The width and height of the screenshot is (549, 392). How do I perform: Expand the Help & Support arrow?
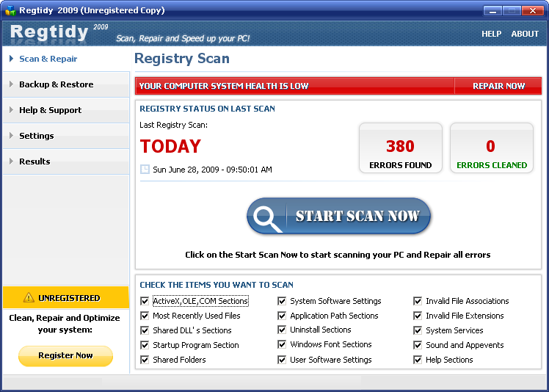point(12,110)
